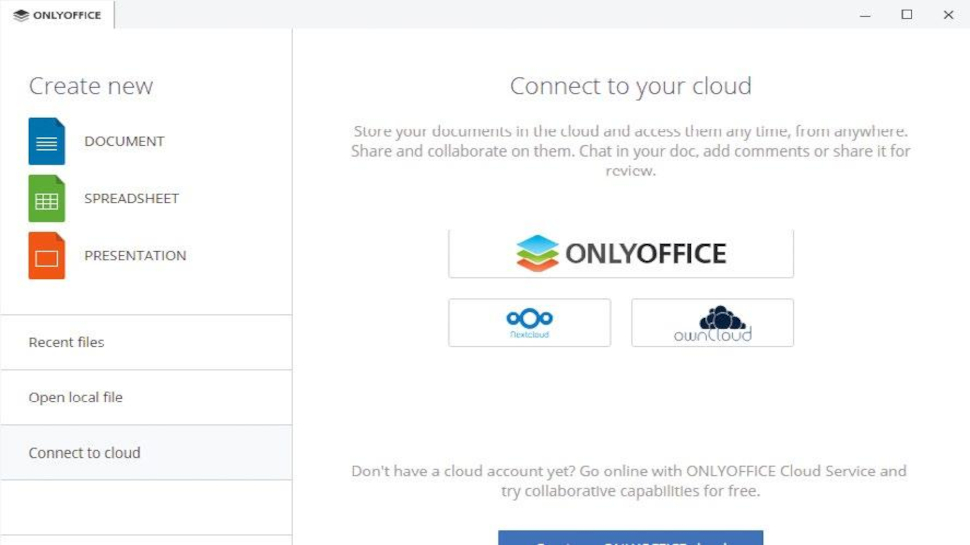Click the blue create cloud button at bottom
The image size is (970, 545).
[x=630, y=538]
